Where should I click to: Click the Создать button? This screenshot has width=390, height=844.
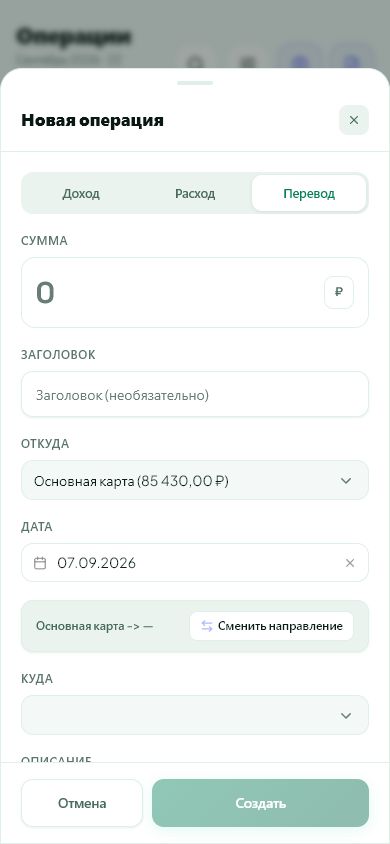[x=260, y=803]
